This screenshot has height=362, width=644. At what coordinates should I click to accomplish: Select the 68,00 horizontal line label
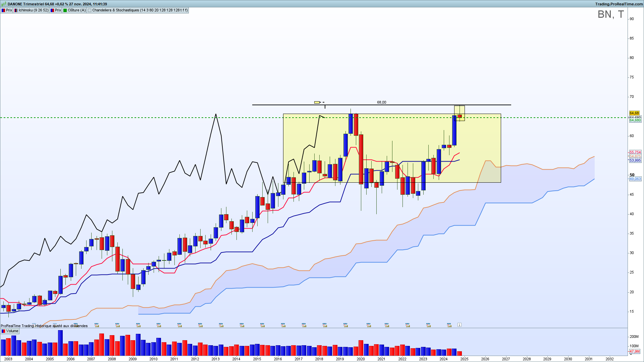[x=382, y=102]
